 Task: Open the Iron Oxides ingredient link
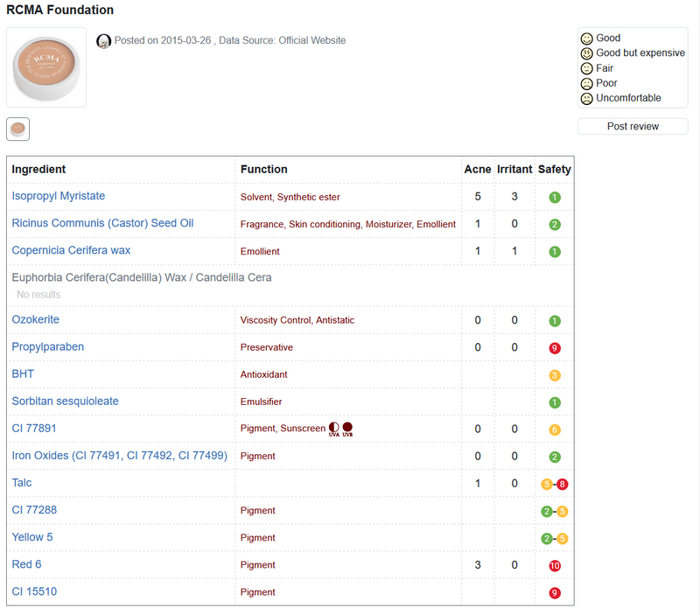[120, 456]
